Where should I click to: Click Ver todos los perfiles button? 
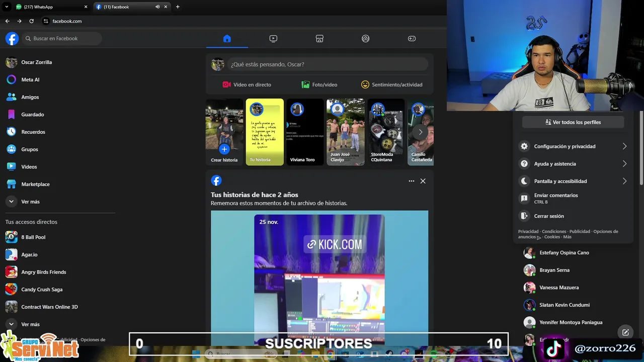point(573,122)
